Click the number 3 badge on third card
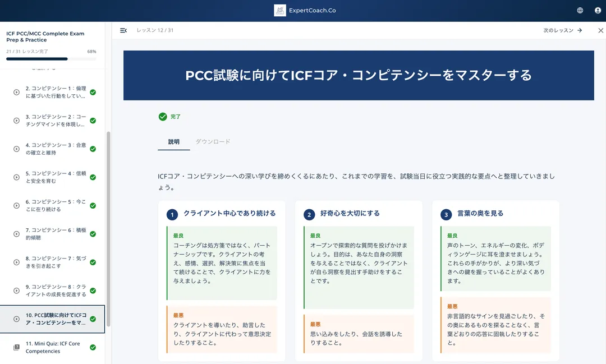Viewport: 606px width, 364px height. click(446, 215)
